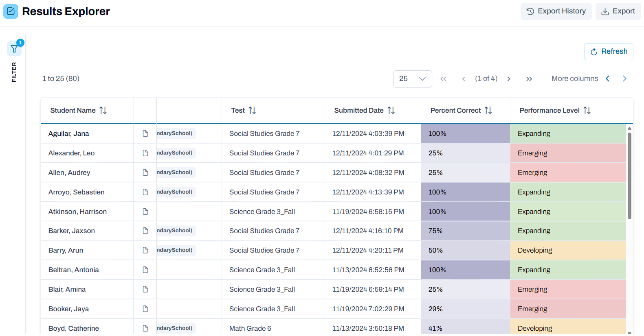Open document icon for Arroyo, Sebastien
This screenshot has width=644, height=336.
(145, 192)
